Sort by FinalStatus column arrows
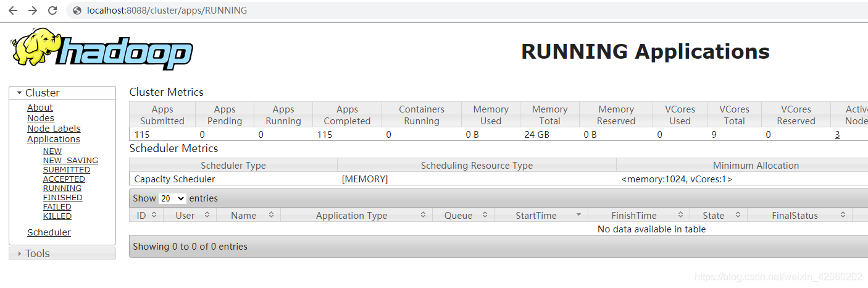This screenshot has width=868, height=288. click(843, 215)
